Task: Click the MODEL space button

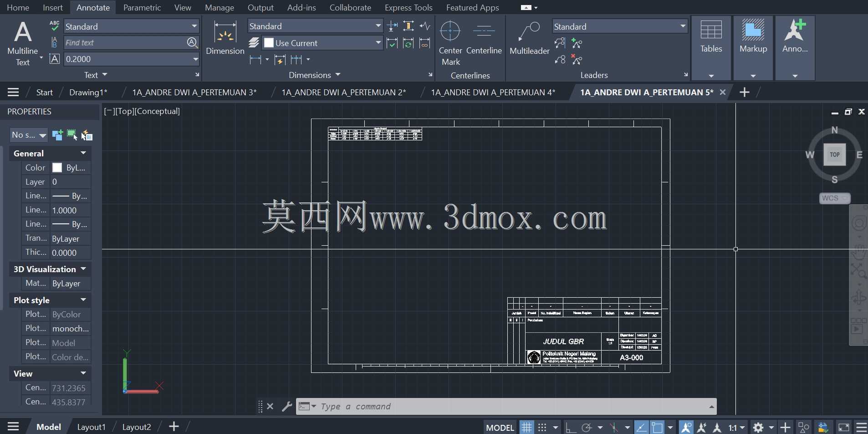Action: (500, 428)
